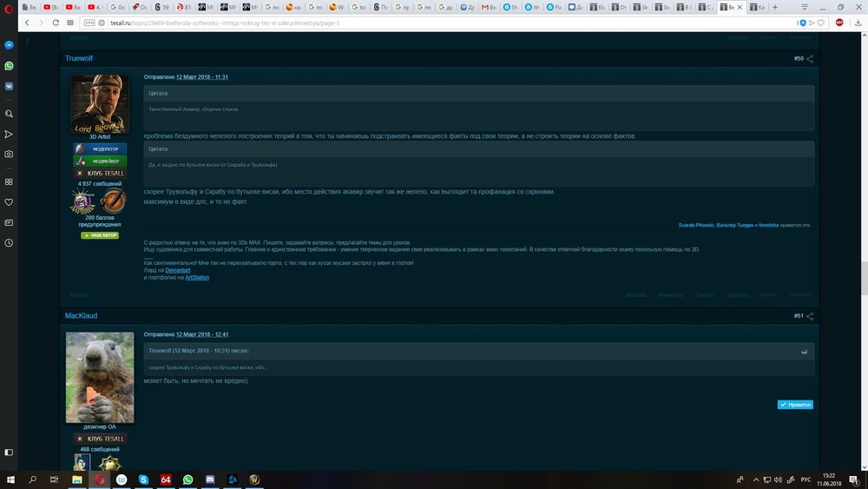Open VK messenger in the Opera sidebar
This screenshot has height=489, width=868.
pos(9,86)
